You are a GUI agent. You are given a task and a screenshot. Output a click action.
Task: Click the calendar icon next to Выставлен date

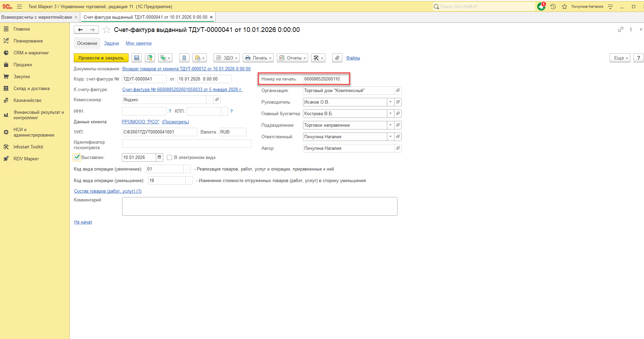click(159, 157)
